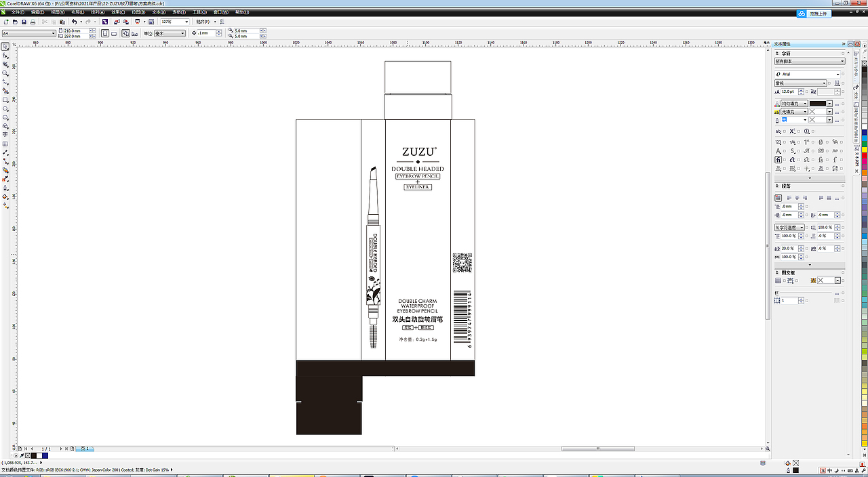Click the Export icon in toolbar
The width and height of the screenshot is (868, 477).
(125, 22)
